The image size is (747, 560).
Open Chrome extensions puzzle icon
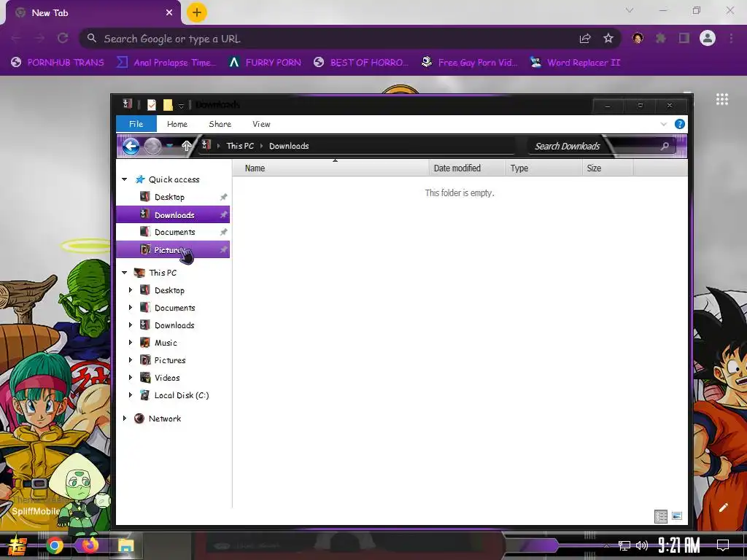pos(661,38)
